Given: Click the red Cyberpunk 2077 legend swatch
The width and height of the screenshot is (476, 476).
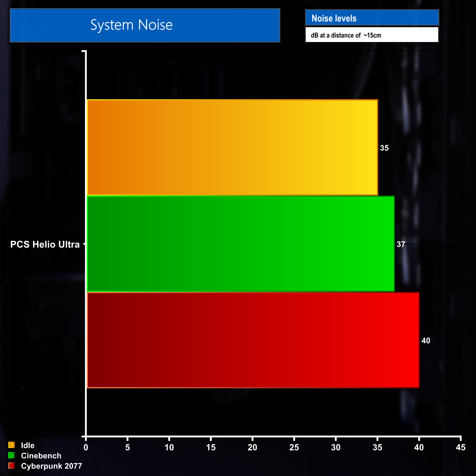Looking at the screenshot, I should point(11,466).
